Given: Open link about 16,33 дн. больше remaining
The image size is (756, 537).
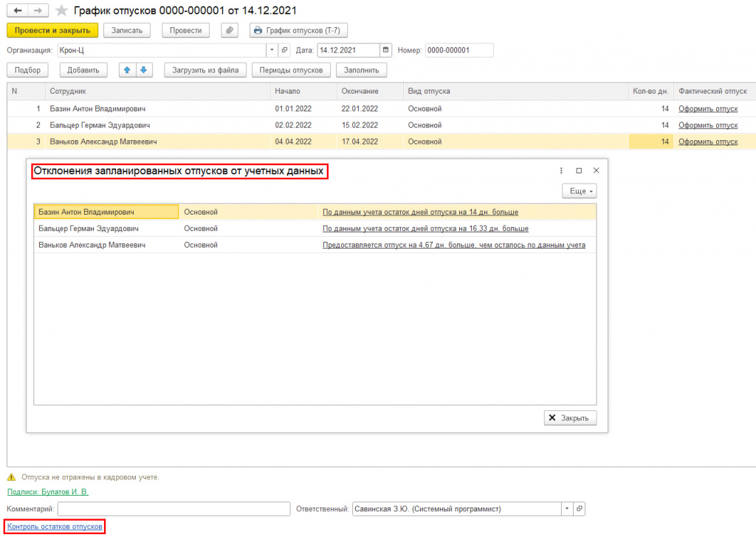Looking at the screenshot, I should click(x=426, y=228).
